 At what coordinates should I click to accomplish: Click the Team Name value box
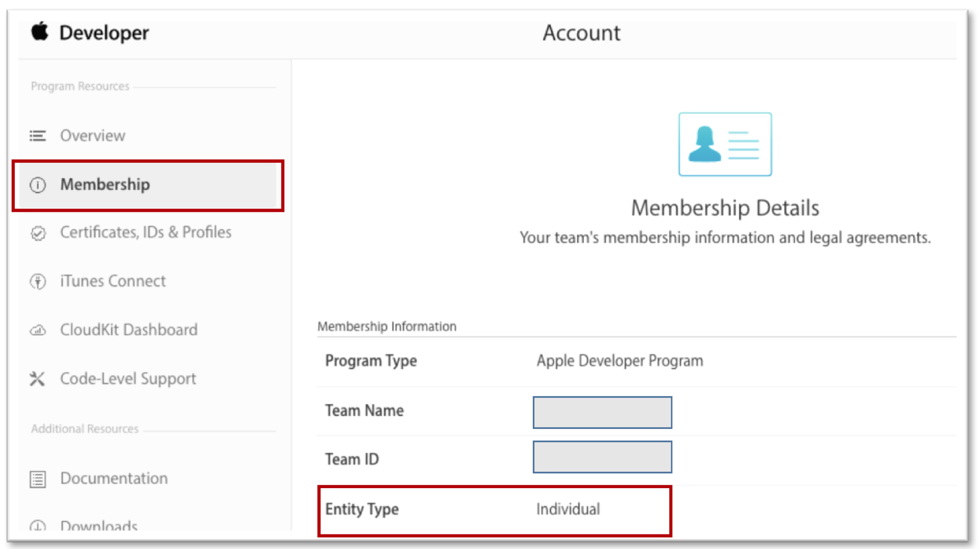[602, 412]
